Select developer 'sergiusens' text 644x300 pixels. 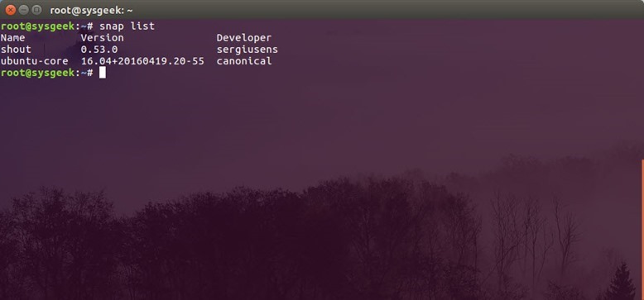[248, 50]
